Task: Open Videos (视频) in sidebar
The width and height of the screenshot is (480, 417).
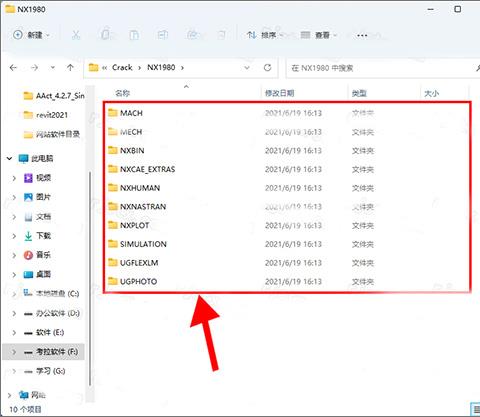Action: 38,178
